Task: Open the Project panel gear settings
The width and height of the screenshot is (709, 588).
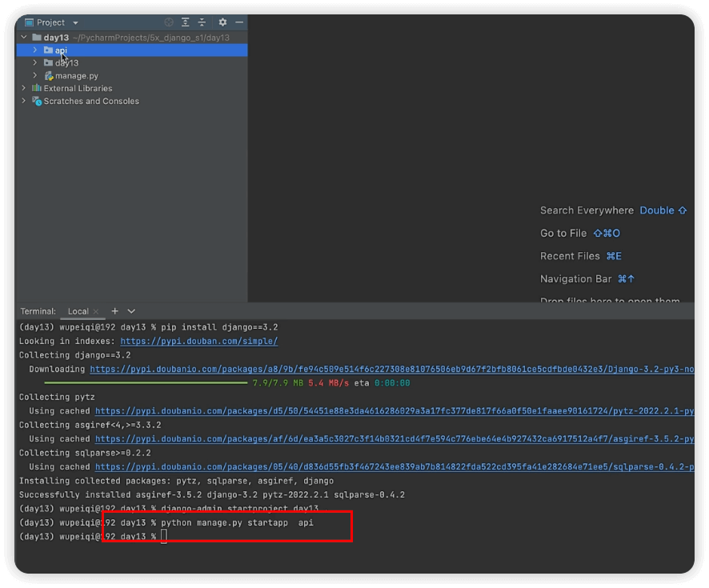Action: tap(222, 22)
